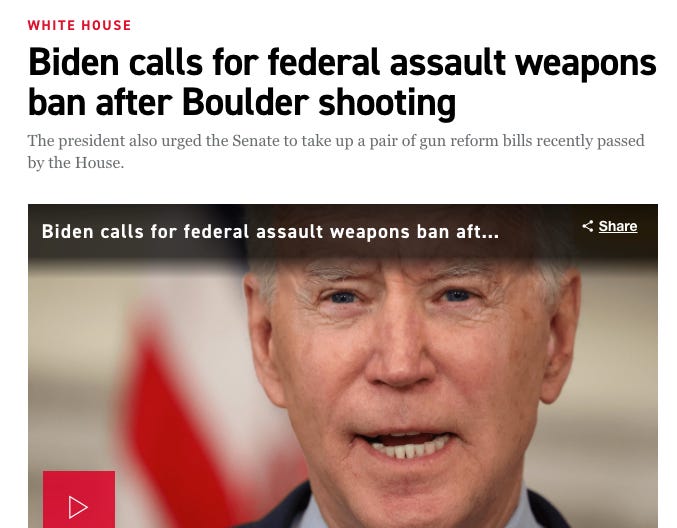The image size is (677, 528).
Task: Open the underlined Share link
Action: point(618,226)
